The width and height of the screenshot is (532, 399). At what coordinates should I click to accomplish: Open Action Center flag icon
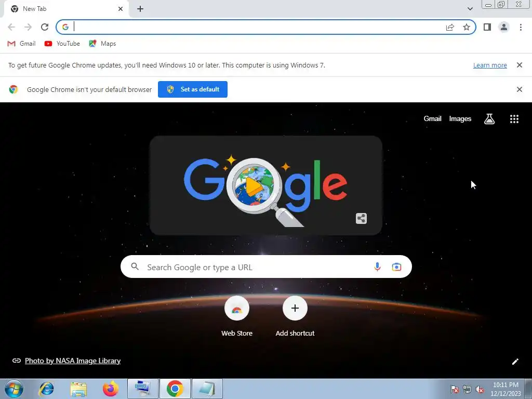455,390
